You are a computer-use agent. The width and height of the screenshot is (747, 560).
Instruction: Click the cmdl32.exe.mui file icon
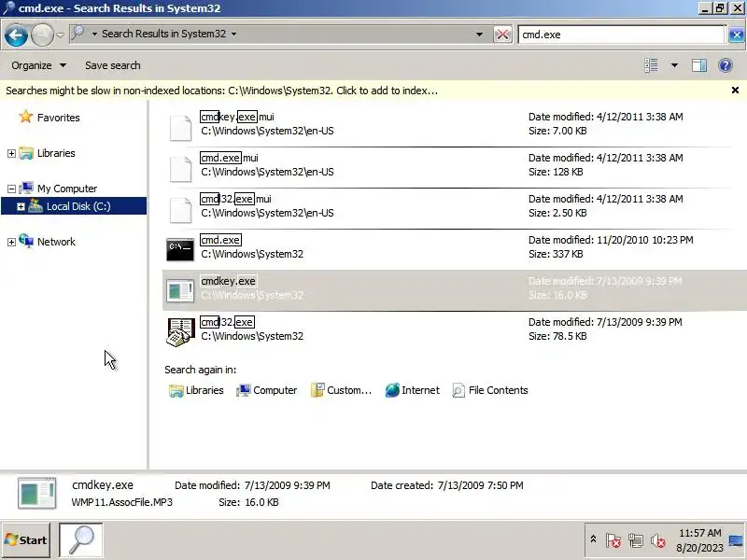point(180,210)
